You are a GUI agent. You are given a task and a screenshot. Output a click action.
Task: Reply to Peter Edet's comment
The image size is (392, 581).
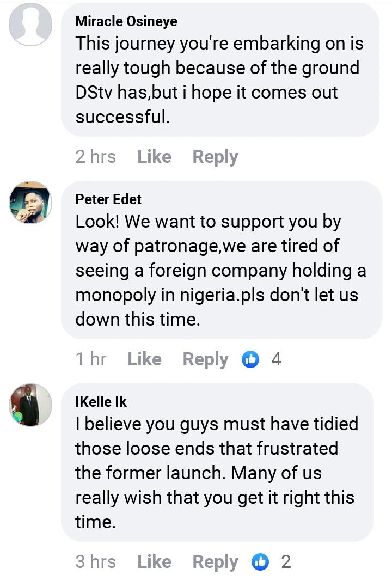tap(205, 359)
